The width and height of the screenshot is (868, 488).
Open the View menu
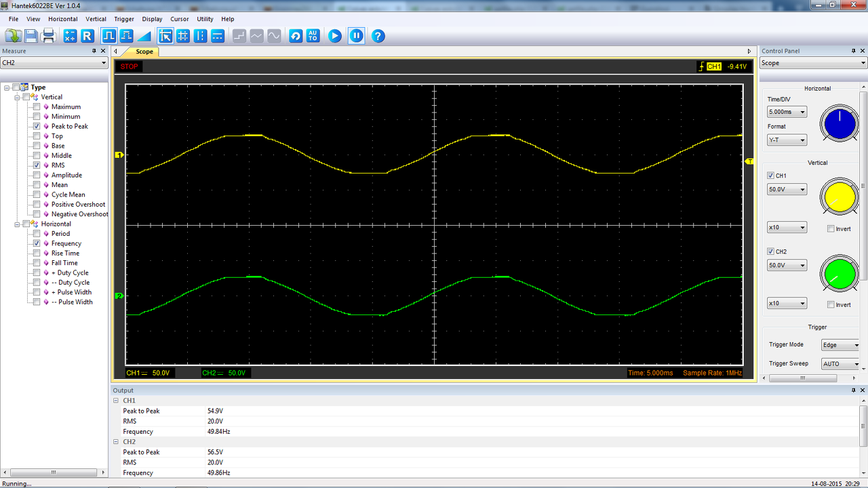coord(33,19)
